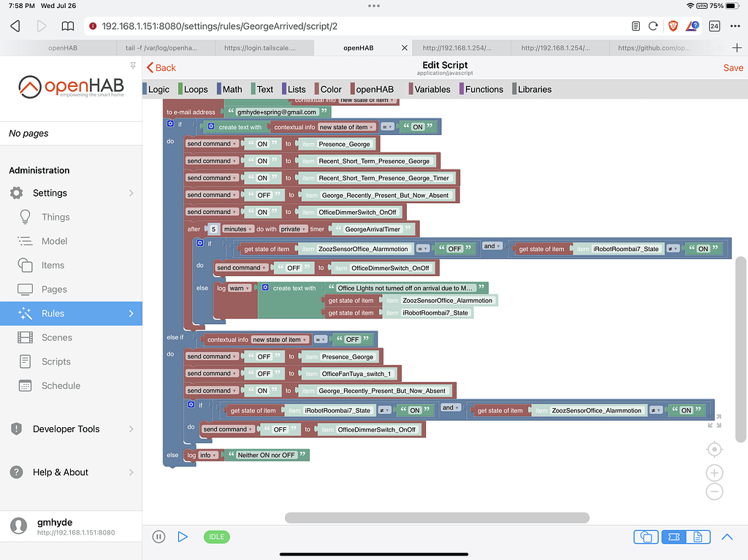Toggle Brave Shields in the address bar
Viewport: 748px width, 560px height.
pyautogui.click(x=672, y=24)
